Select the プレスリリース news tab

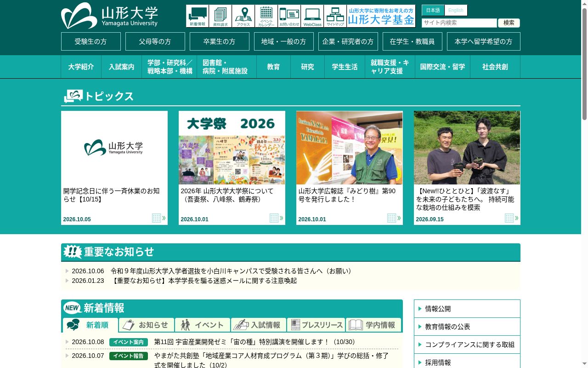(316, 325)
